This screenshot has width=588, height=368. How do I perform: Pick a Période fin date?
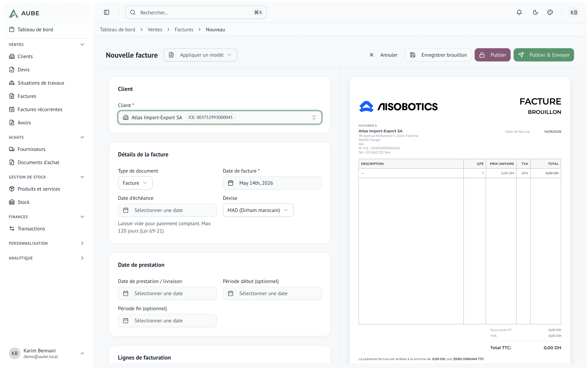167,321
